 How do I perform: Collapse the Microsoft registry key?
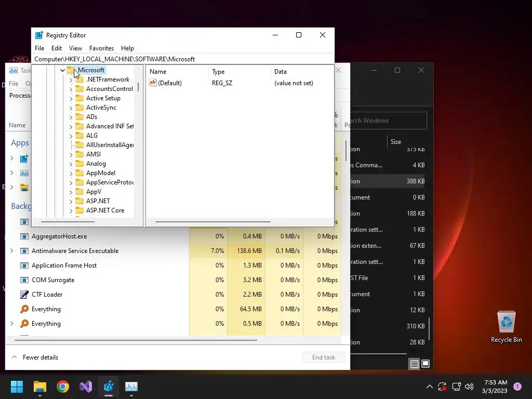click(x=62, y=70)
